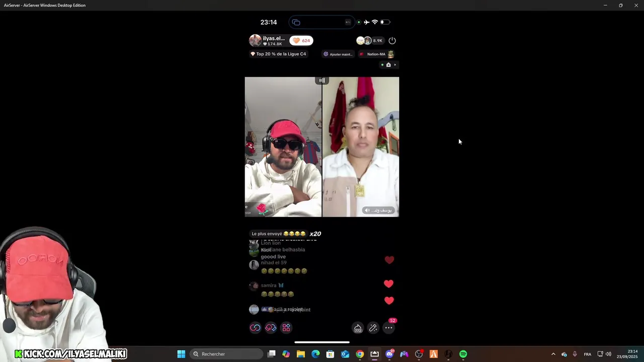Tap the Ajouter maint... goal button
This screenshot has height=362, width=644.
[338, 54]
